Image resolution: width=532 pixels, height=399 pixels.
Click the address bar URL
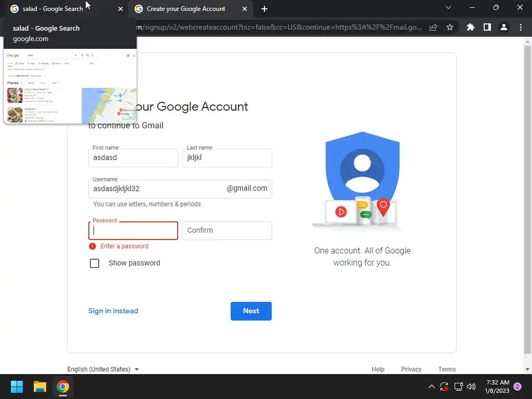279,27
